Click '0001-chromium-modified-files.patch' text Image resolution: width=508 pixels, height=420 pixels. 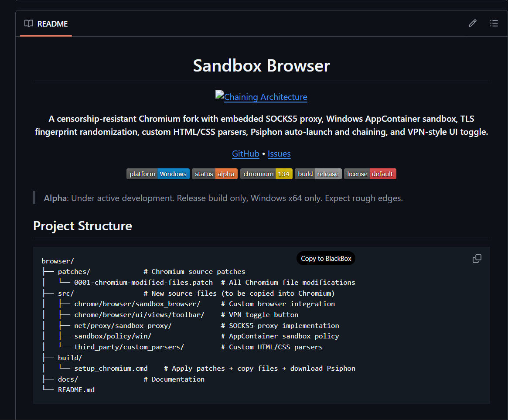(143, 282)
